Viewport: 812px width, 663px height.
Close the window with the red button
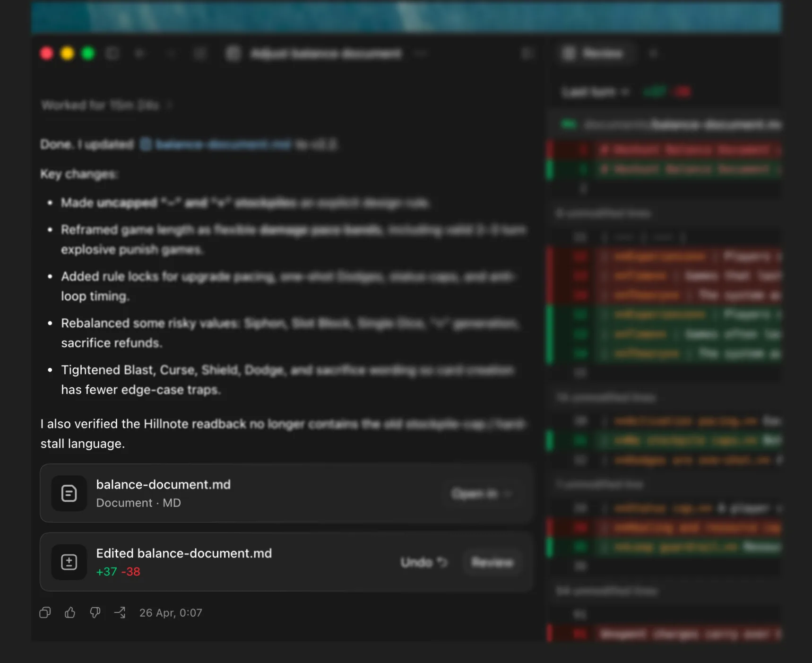coord(46,53)
